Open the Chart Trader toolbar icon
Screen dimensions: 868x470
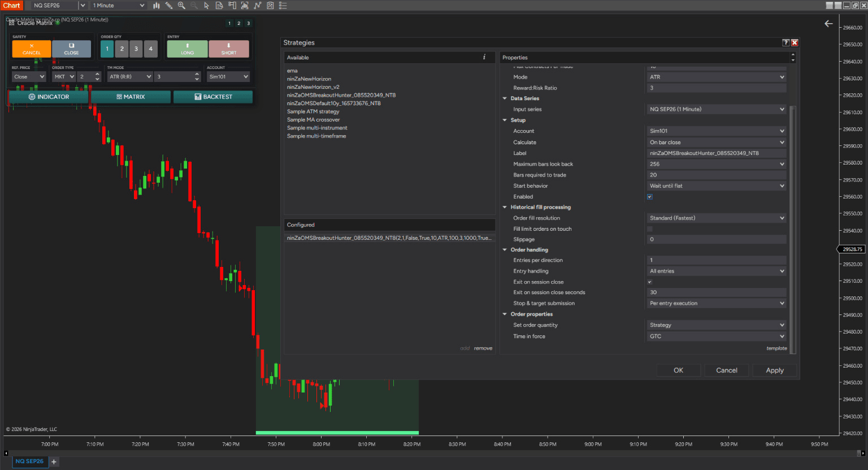(232, 6)
